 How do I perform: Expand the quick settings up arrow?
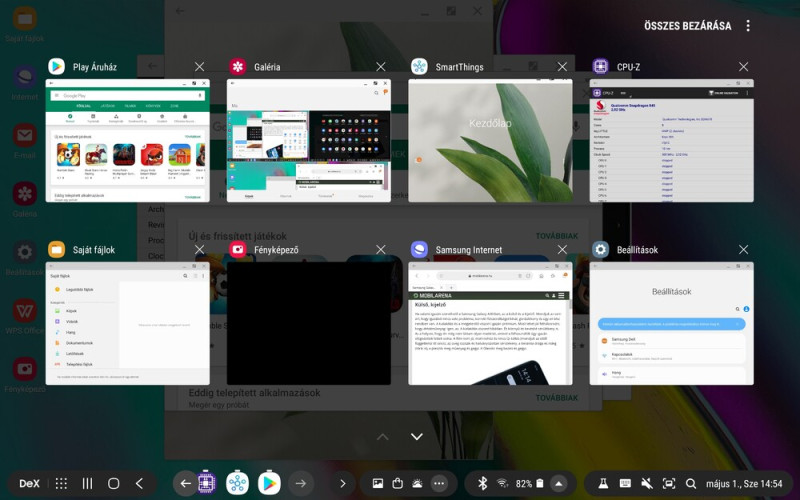click(559, 483)
